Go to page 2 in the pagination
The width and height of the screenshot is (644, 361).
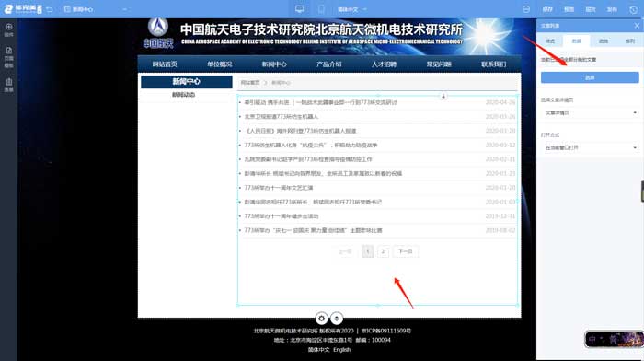click(383, 251)
